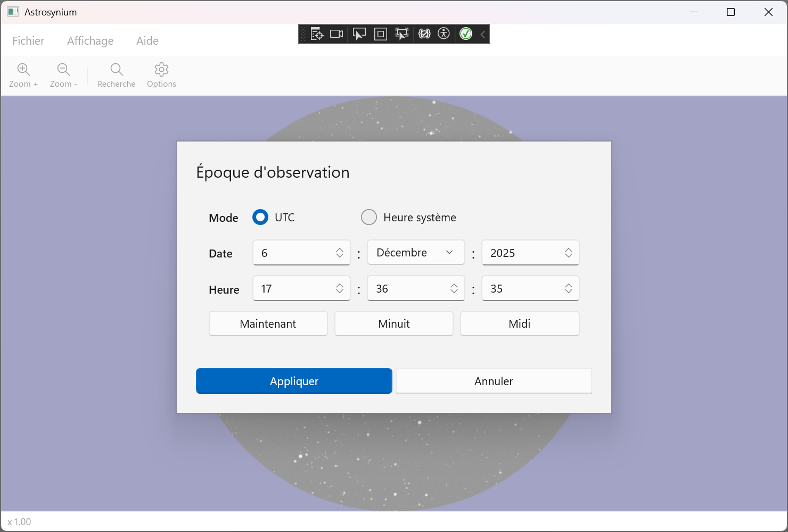
Task: Open Live Visual Tree from debug toolbar
Action: 317,34
